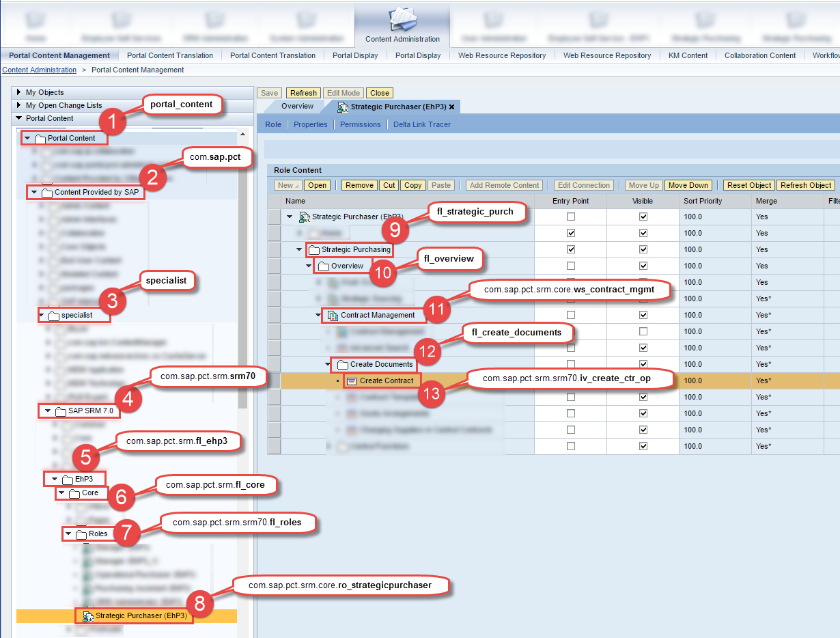840x638 pixels.
Task: Click role icon in Strategic Purchaser table row
Action: pos(305,217)
